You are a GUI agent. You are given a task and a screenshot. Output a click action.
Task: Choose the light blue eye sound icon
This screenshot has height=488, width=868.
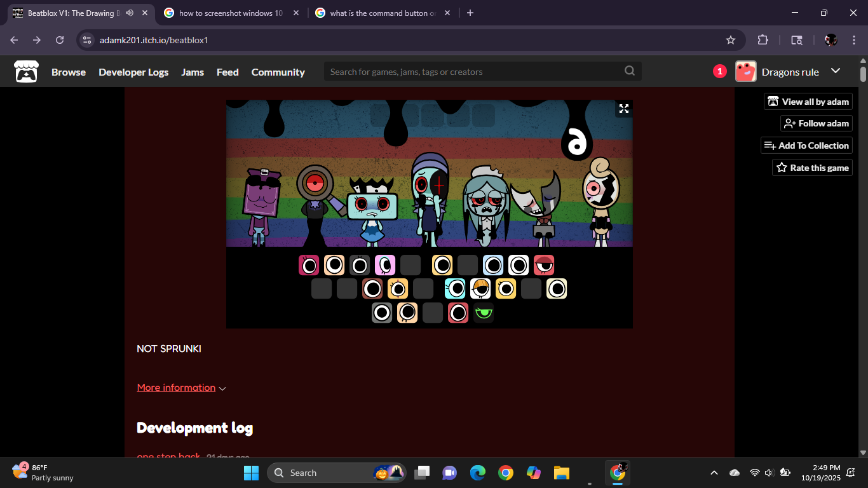pyautogui.click(x=493, y=265)
